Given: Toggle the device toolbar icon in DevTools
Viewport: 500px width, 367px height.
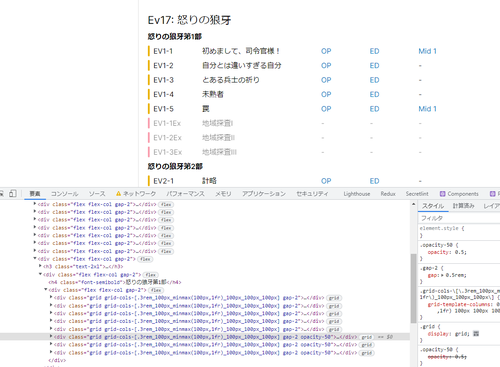Looking at the screenshot, I should click(13, 193).
